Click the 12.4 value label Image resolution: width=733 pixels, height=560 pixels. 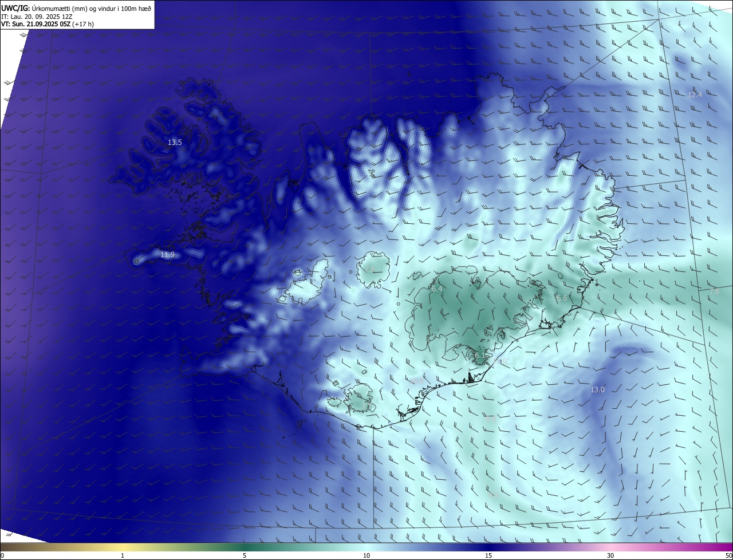(695, 94)
